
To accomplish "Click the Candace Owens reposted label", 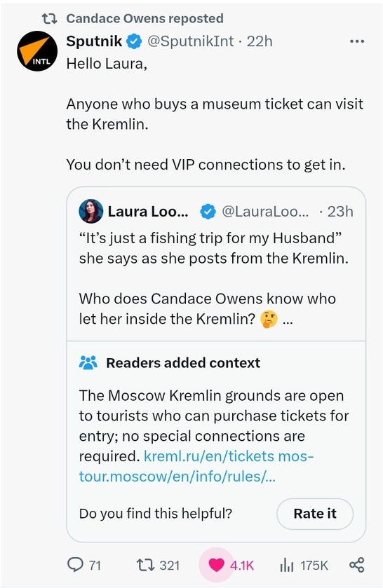I will click(145, 18).
